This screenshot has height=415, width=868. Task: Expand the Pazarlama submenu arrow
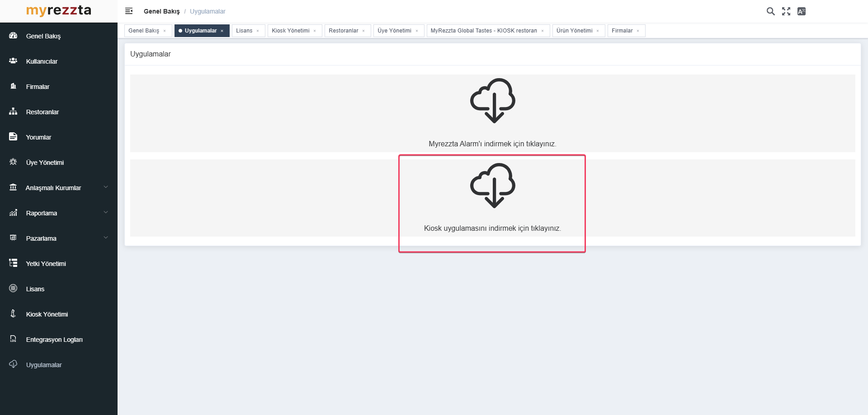(106, 238)
